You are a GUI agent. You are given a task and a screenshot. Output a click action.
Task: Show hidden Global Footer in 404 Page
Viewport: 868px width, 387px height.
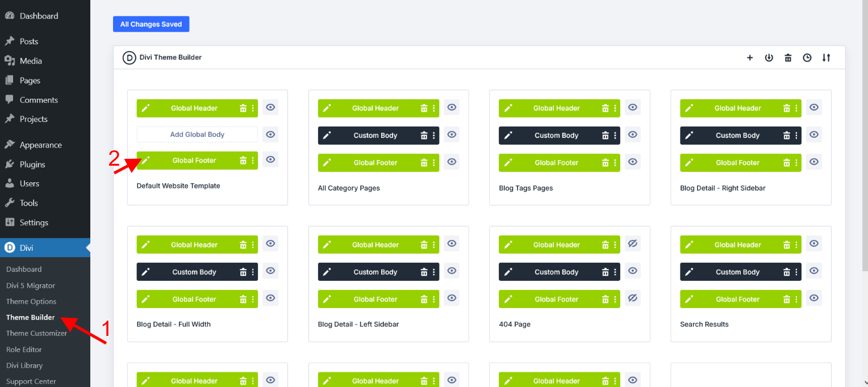tap(633, 298)
